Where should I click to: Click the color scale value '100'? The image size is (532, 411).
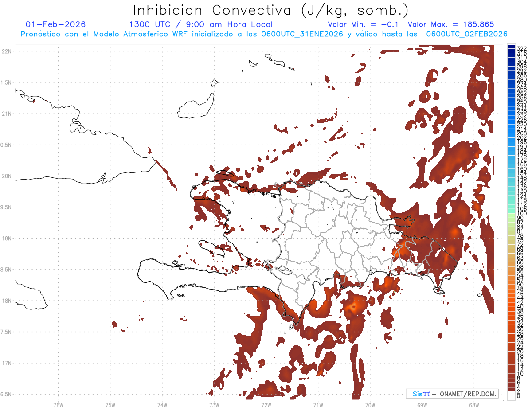[522, 213]
